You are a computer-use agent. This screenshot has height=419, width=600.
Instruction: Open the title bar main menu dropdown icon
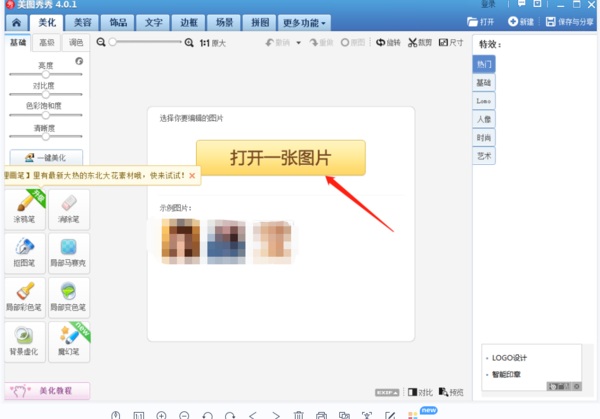pos(537,4)
